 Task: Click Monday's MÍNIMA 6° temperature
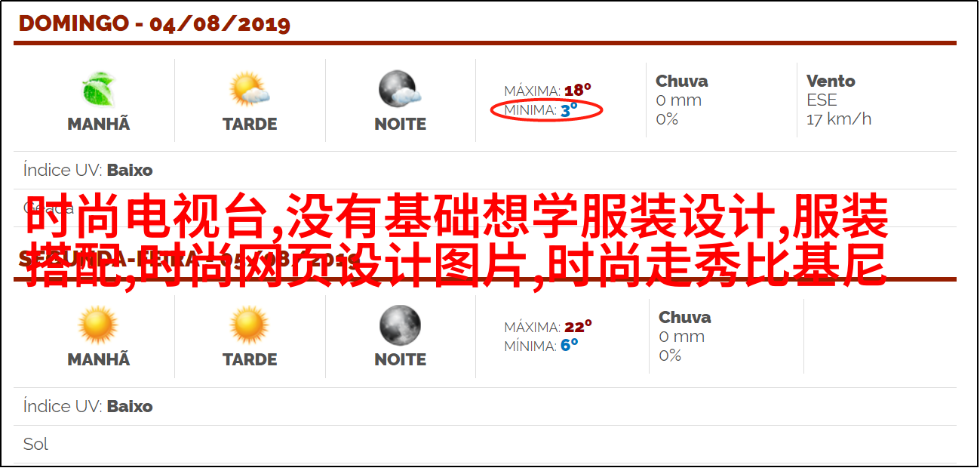click(541, 346)
